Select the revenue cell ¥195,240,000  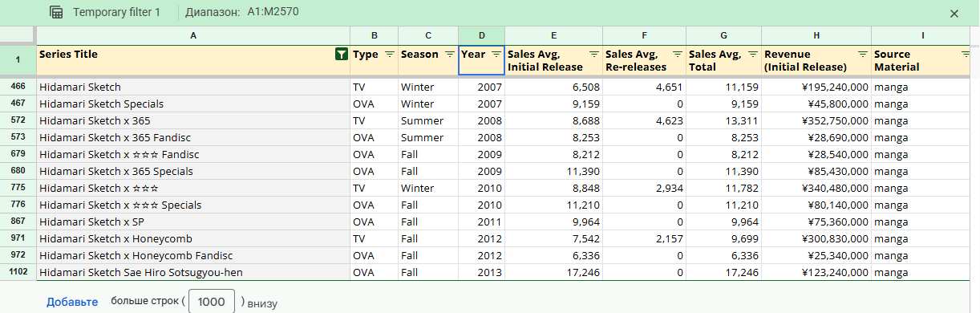click(x=816, y=87)
